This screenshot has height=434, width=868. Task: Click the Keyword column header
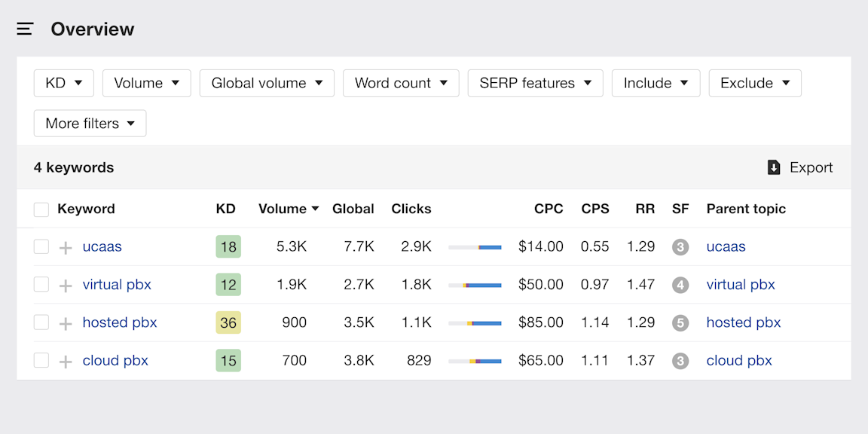(x=87, y=209)
